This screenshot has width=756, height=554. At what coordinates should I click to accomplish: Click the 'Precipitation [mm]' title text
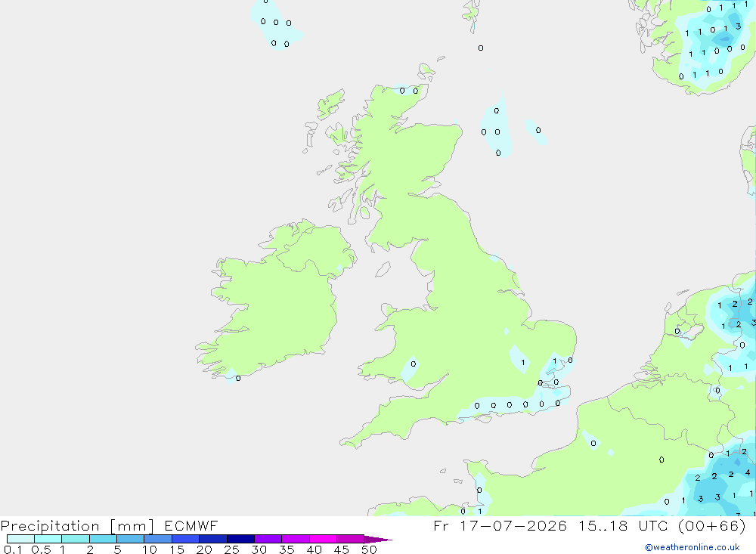77,526
